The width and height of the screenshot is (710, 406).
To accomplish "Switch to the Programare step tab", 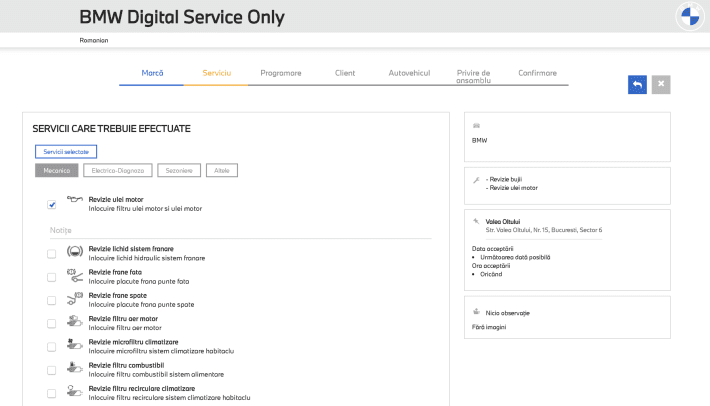I will pos(281,73).
